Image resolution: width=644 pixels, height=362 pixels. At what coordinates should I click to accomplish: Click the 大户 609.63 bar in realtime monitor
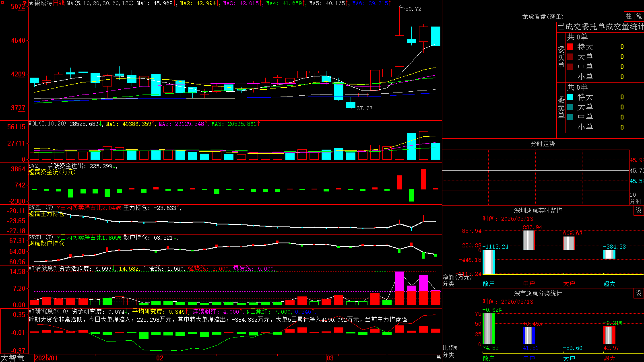pos(569,243)
